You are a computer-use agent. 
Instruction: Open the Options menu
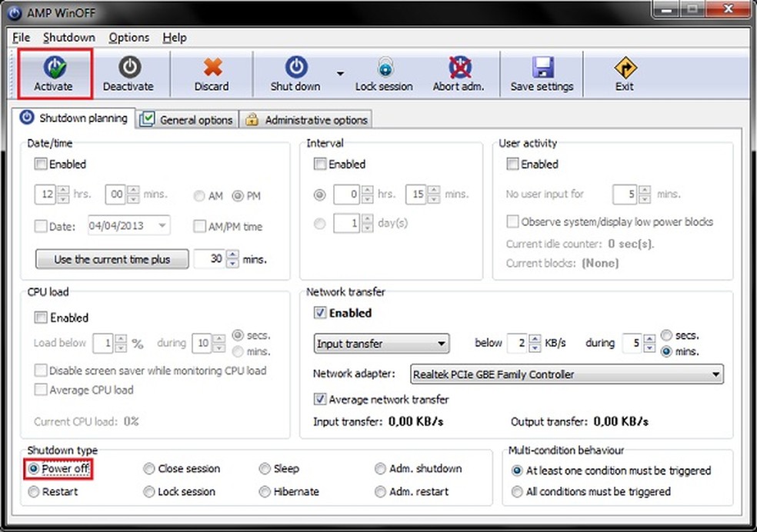(x=129, y=38)
